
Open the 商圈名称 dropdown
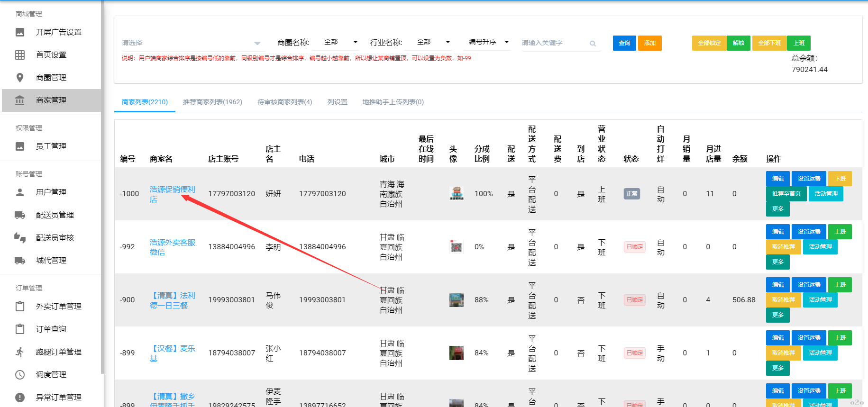(x=340, y=42)
